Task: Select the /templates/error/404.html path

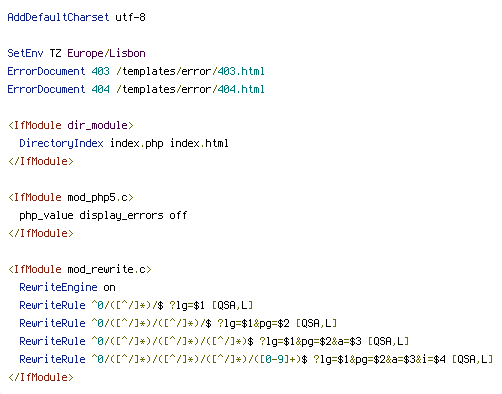Action: coord(190,89)
